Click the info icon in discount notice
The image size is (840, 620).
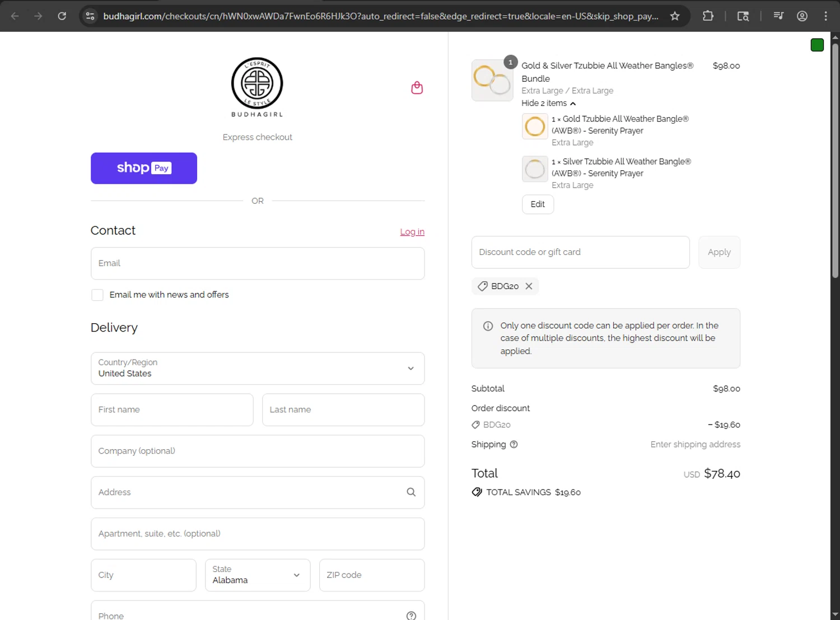[x=488, y=326]
